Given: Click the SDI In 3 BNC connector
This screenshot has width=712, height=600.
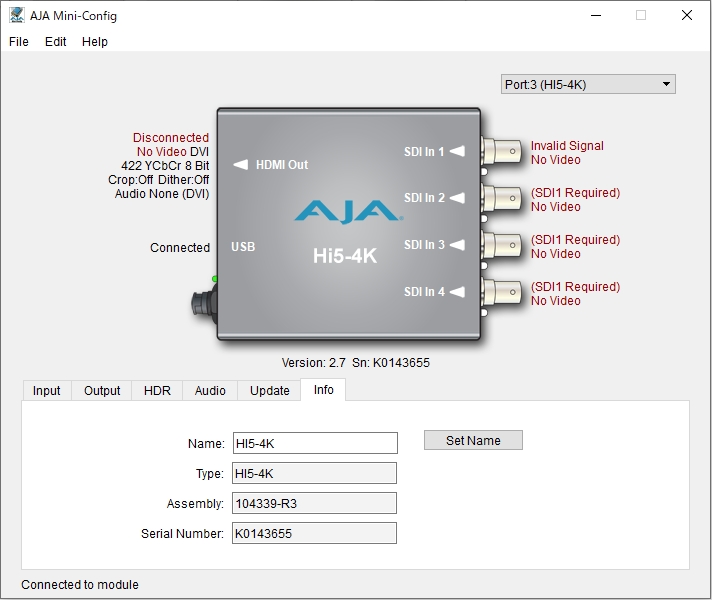Looking at the screenshot, I should [502, 246].
